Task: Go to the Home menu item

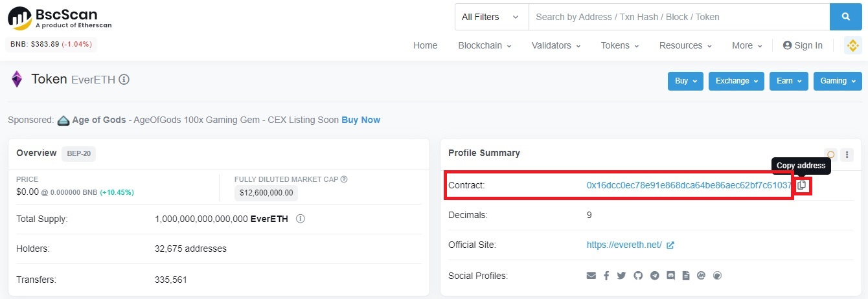Action: click(426, 45)
